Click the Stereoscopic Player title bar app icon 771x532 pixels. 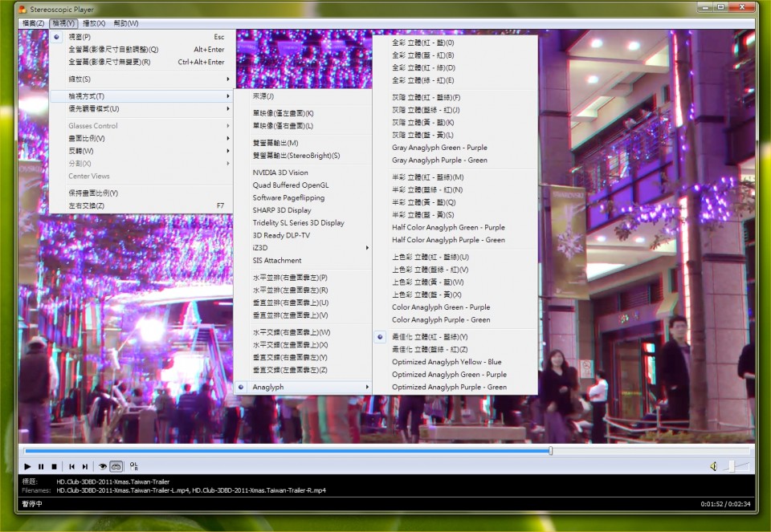click(22, 9)
